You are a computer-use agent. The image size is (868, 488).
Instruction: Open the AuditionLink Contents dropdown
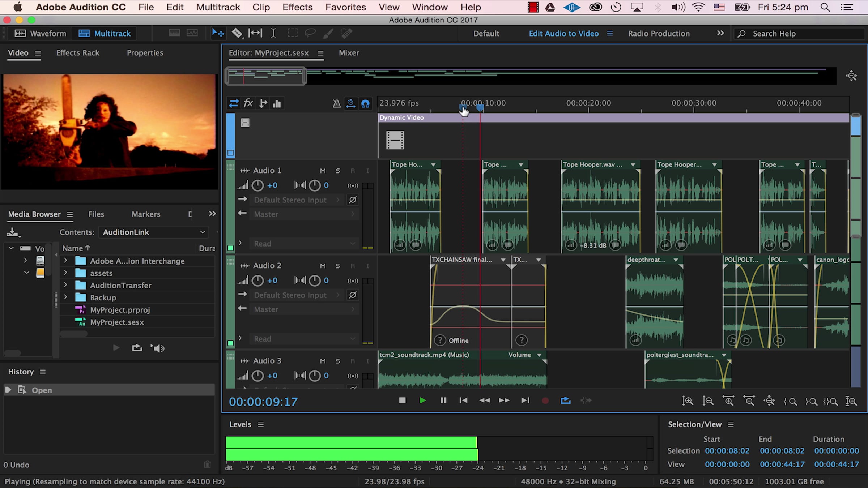[x=154, y=232]
